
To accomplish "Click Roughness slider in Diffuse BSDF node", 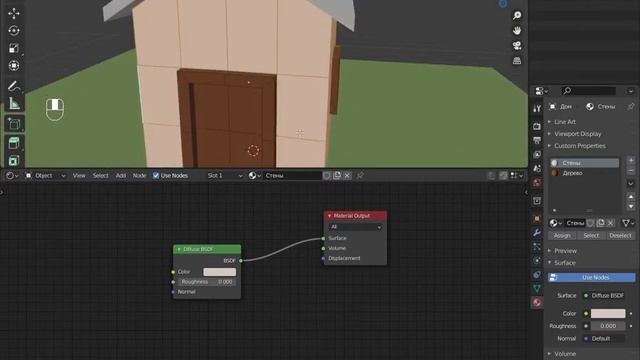I will [207, 282].
